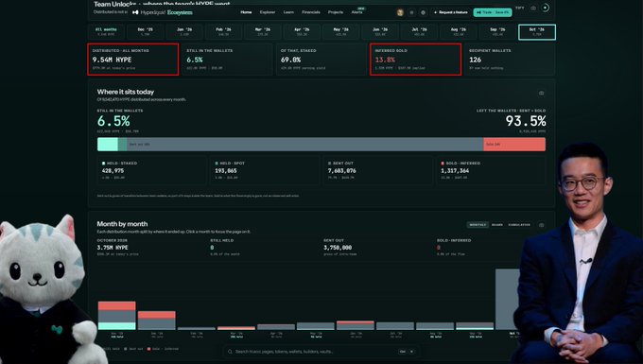643x364 pixels.
Task: Click the Jul '26 chart bar
Action: click(395, 326)
